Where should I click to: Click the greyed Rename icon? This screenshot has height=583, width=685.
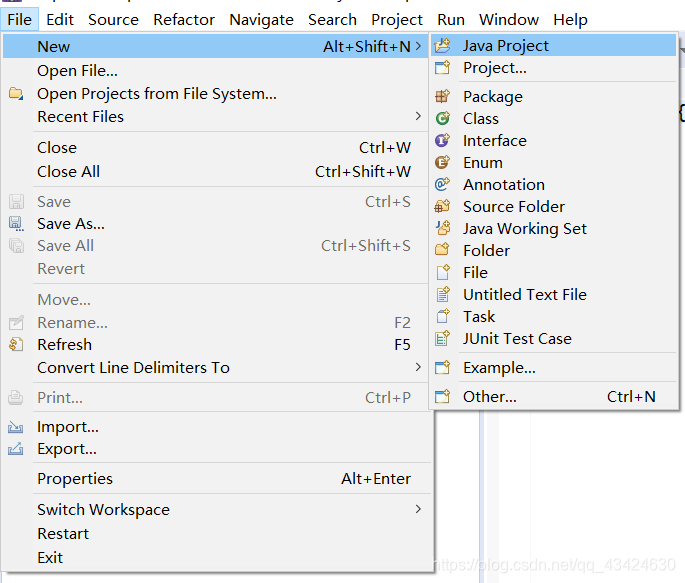(16, 323)
